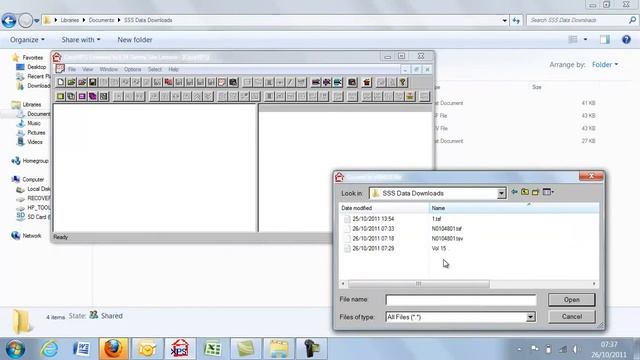Viewport: 640px width, 360px height.
Task: Click the New file toolbar icon
Action: (x=60, y=82)
